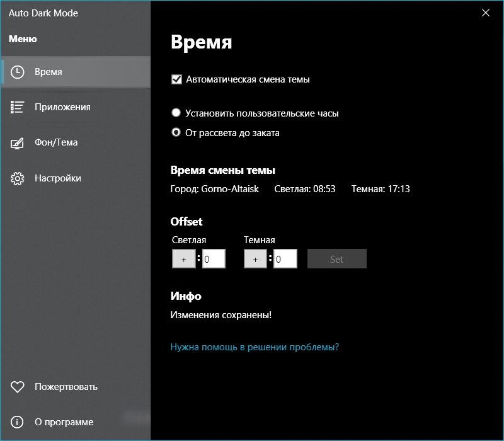Image resolution: width=504 pixels, height=441 pixels.
Task: Click the monitor icon for Фон/Тема
Action: click(18, 143)
